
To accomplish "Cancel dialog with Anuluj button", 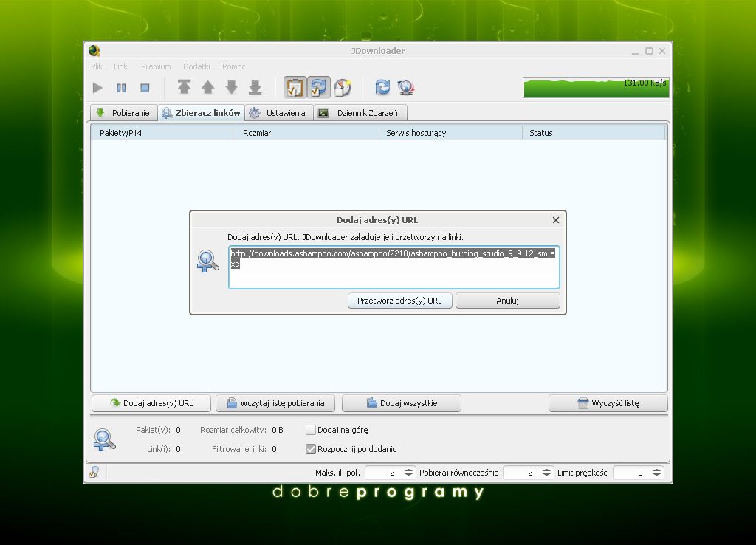I will click(508, 301).
